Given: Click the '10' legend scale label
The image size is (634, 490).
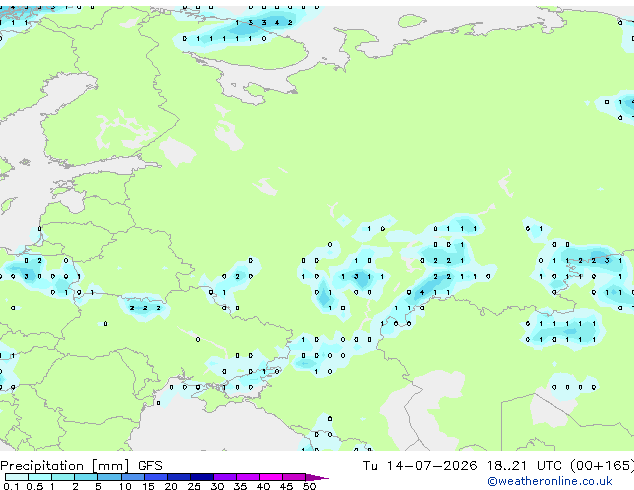Looking at the screenshot, I should pyautogui.click(x=125, y=486).
